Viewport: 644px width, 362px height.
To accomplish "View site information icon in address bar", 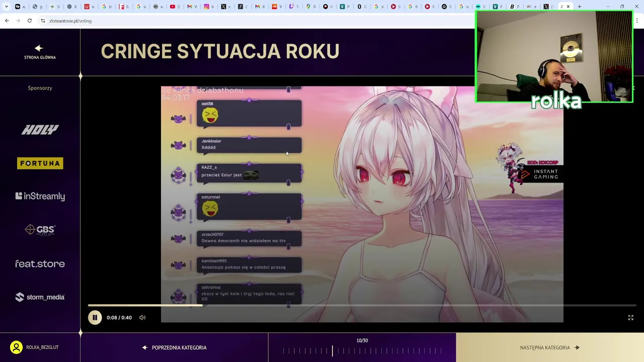I will (43, 21).
